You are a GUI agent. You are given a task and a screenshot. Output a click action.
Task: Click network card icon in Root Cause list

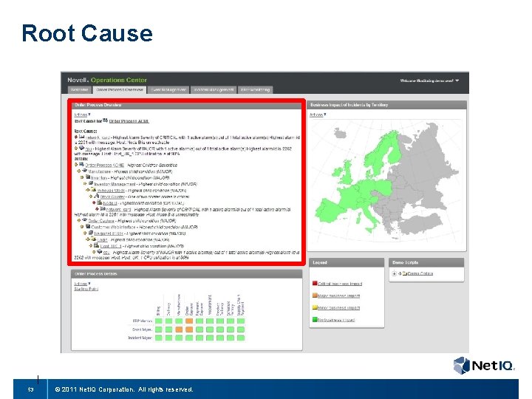pos(82,137)
